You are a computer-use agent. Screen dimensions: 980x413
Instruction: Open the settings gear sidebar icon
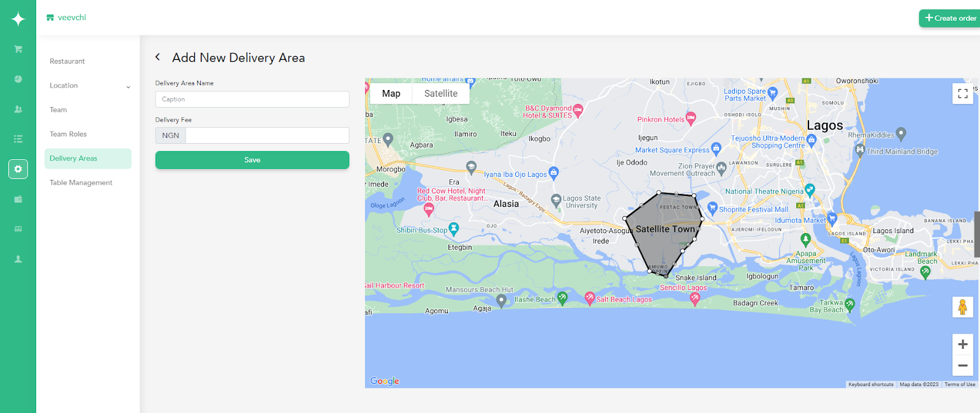pyautogui.click(x=18, y=169)
